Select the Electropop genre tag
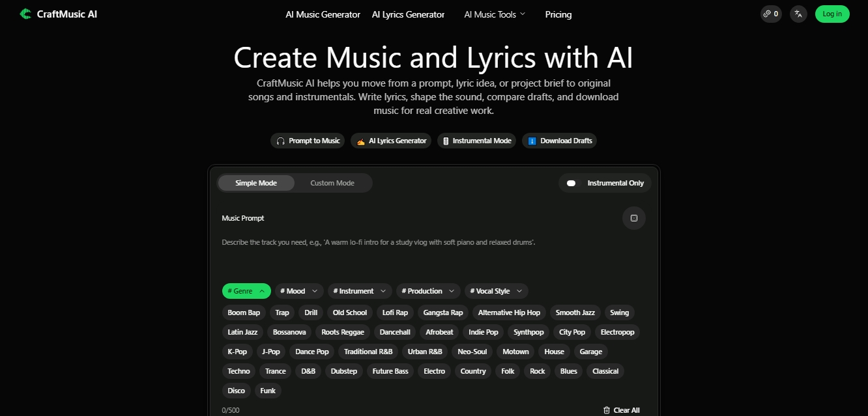 617,332
